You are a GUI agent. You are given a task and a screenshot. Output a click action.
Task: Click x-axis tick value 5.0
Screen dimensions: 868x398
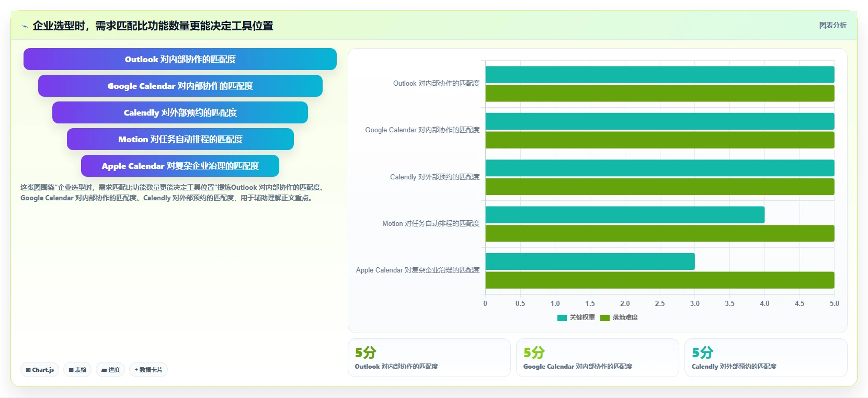click(x=834, y=303)
